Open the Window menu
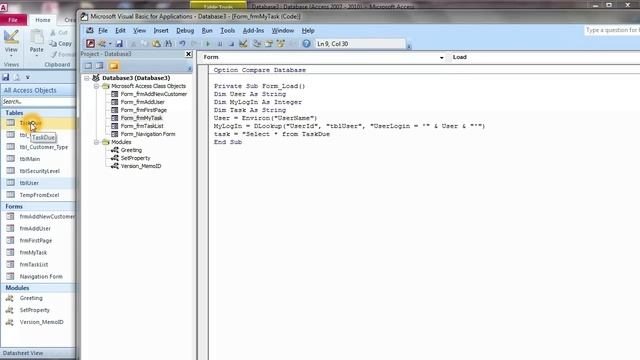The height and width of the screenshot is (360, 640). click(x=282, y=31)
